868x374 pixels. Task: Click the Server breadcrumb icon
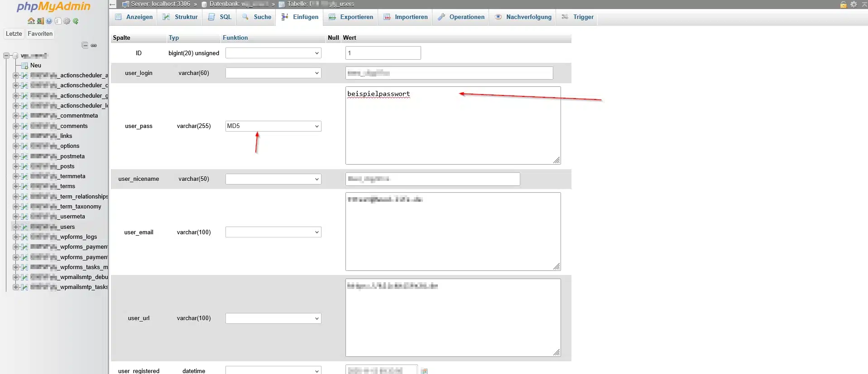[126, 4]
